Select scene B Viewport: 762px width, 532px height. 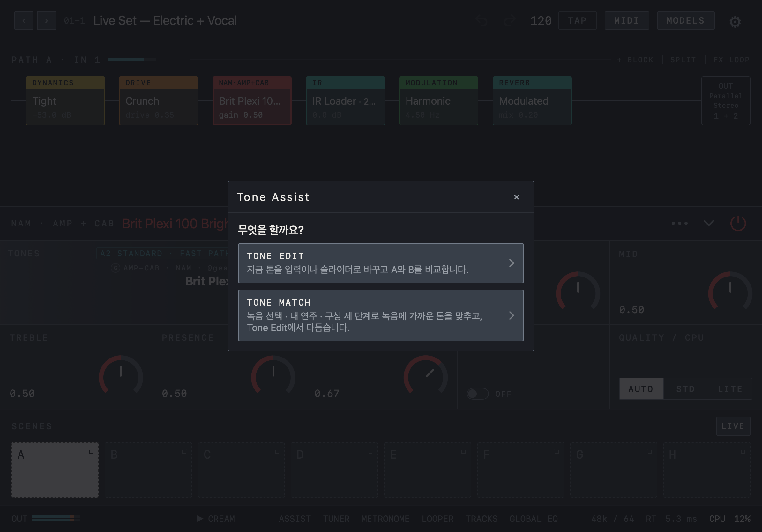click(x=148, y=469)
